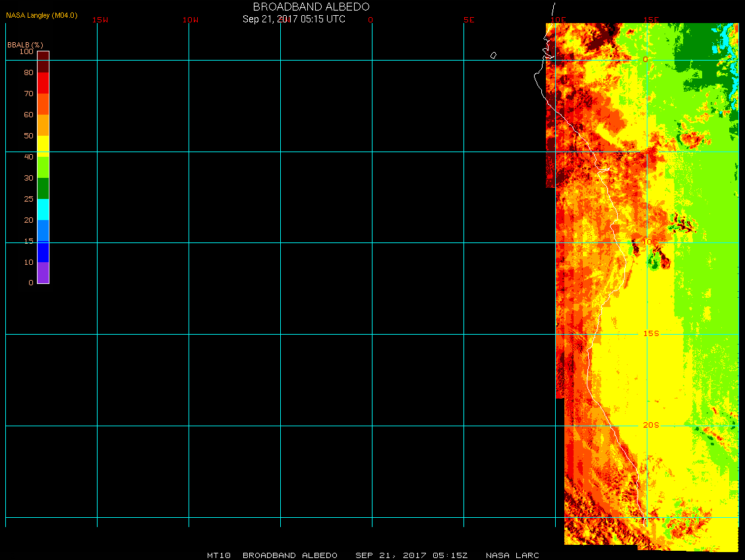Select the 15S latitude label
Screen dimensions: 745x560
(x=651, y=333)
